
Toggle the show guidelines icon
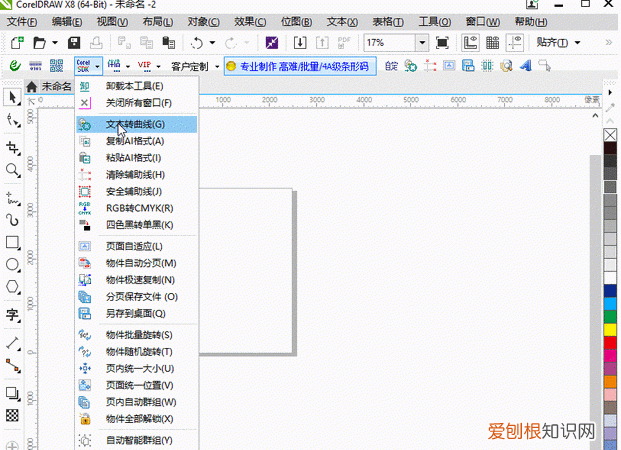coord(515,42)
